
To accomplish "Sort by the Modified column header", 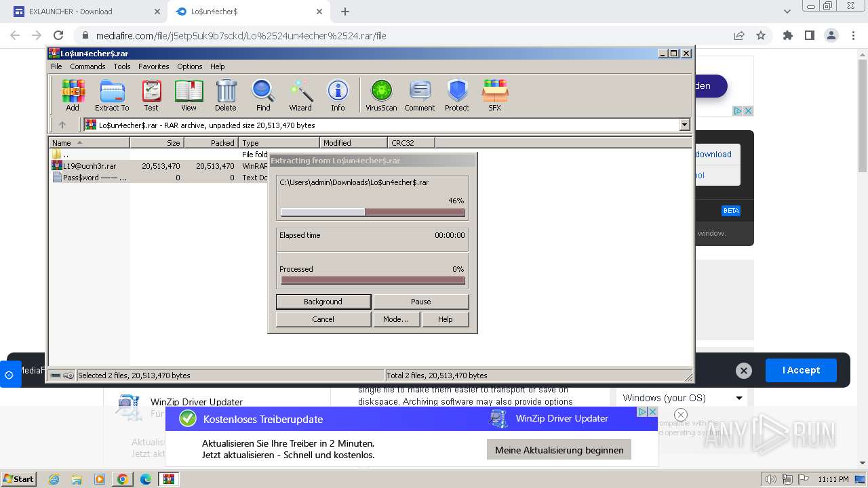I will tap(353, 142).
